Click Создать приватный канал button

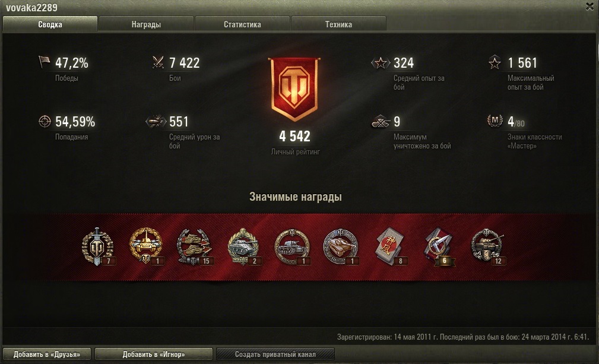coord(275,354)
